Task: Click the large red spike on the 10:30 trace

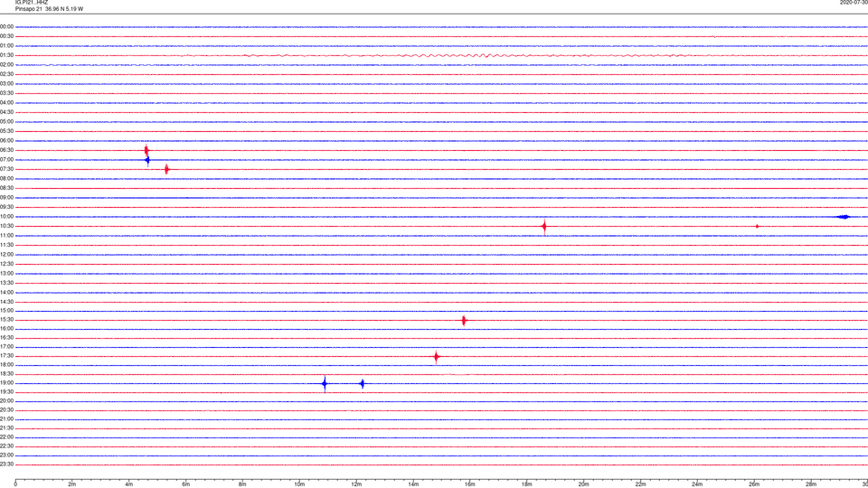Action: coord(544,226)
